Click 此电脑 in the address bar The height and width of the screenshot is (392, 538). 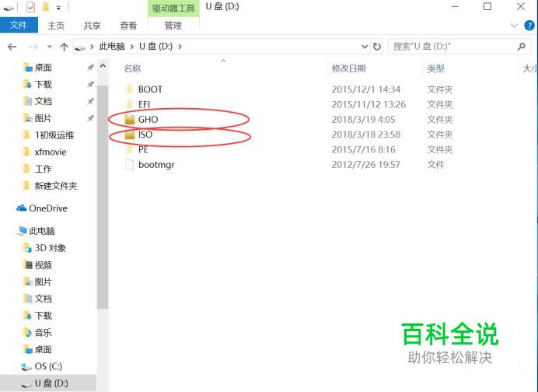coord(112,47)
